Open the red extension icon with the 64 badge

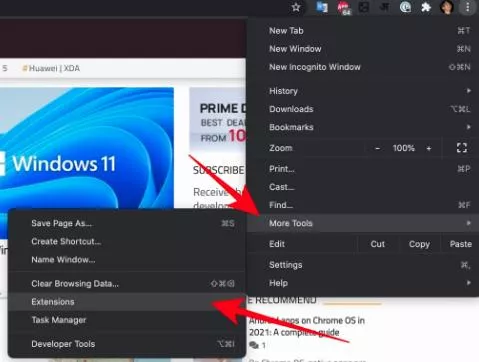(x=344, y=7)
